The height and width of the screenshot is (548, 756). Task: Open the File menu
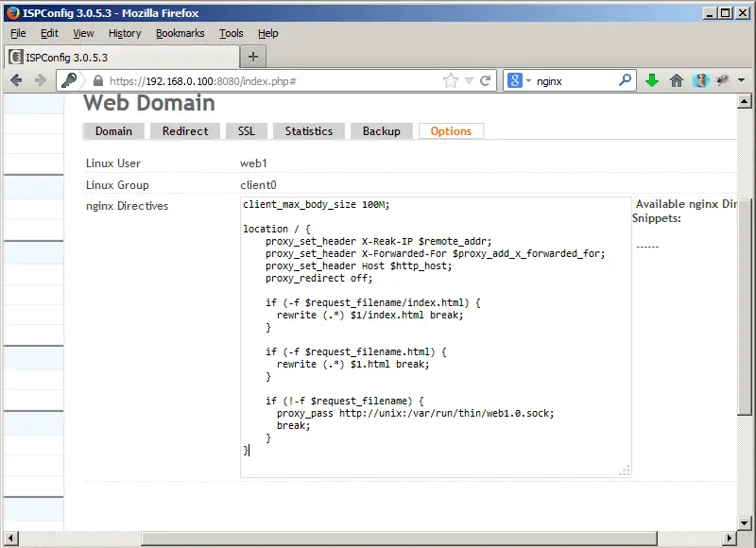click(18, 33)
